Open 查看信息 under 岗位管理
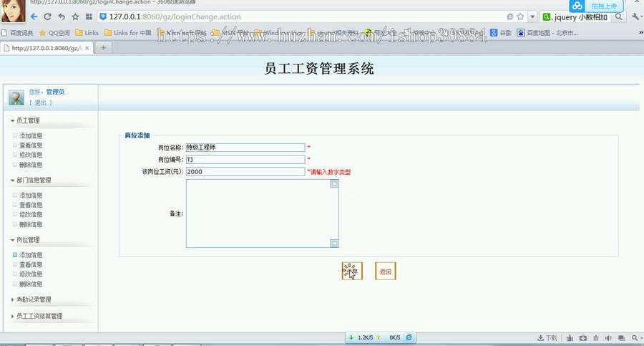Screen dimensions: 644x346 tap(31, 264)
